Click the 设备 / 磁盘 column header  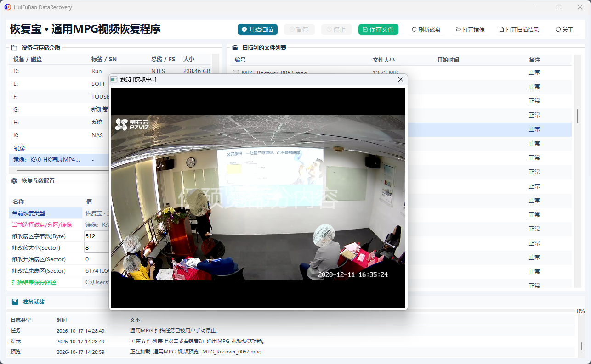28,59
